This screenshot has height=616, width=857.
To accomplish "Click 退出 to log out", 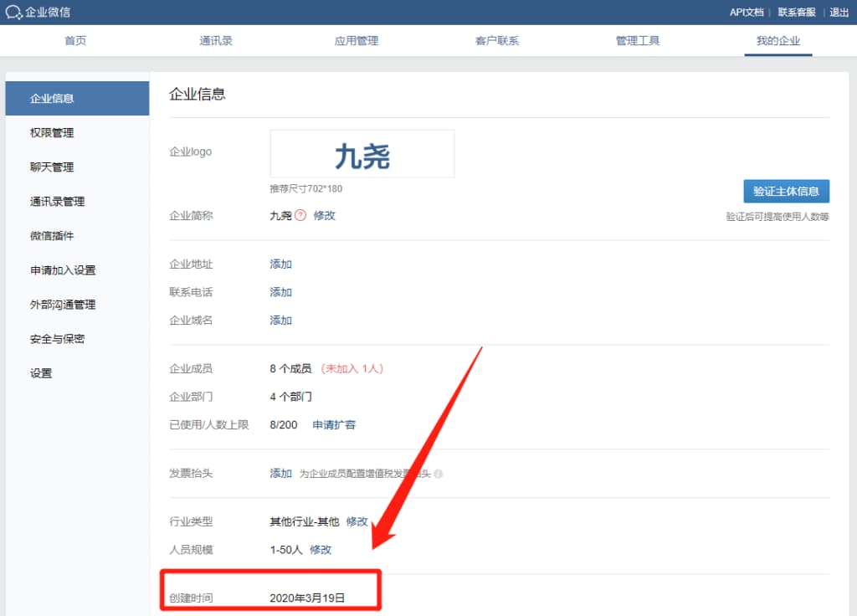I will coord(839,13).
